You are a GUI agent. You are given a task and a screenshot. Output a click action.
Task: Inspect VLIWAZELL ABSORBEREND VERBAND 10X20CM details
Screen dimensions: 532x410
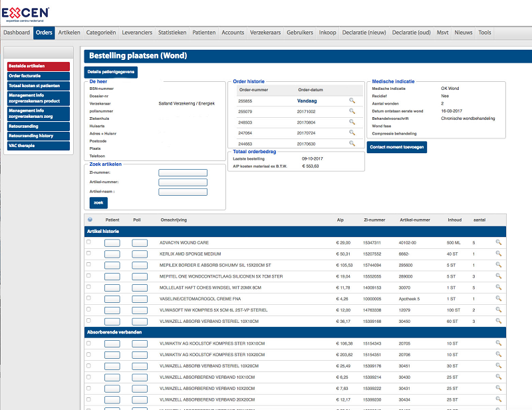tap(498, 388)
